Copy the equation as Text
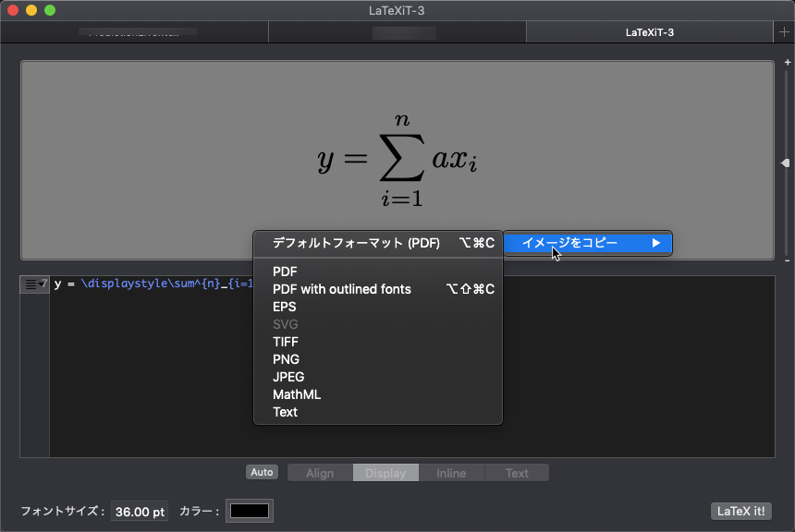 tap(378, 412)
